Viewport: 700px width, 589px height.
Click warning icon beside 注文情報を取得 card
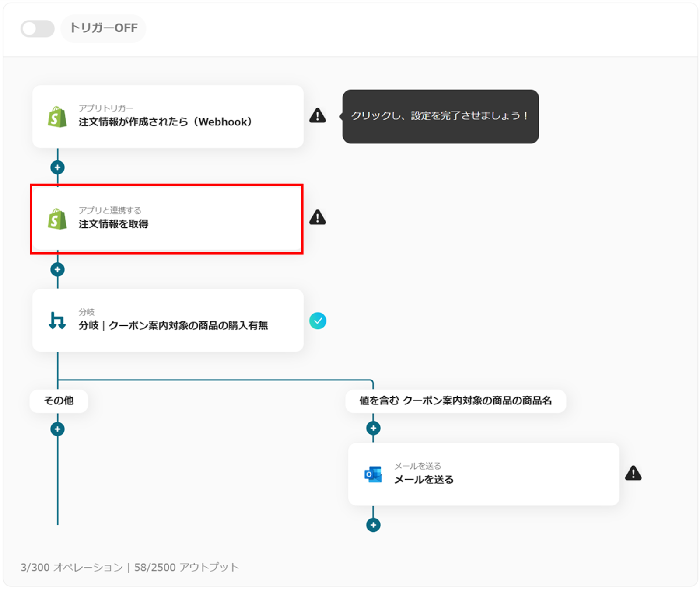pyautogui.click(x=318, y=217)
